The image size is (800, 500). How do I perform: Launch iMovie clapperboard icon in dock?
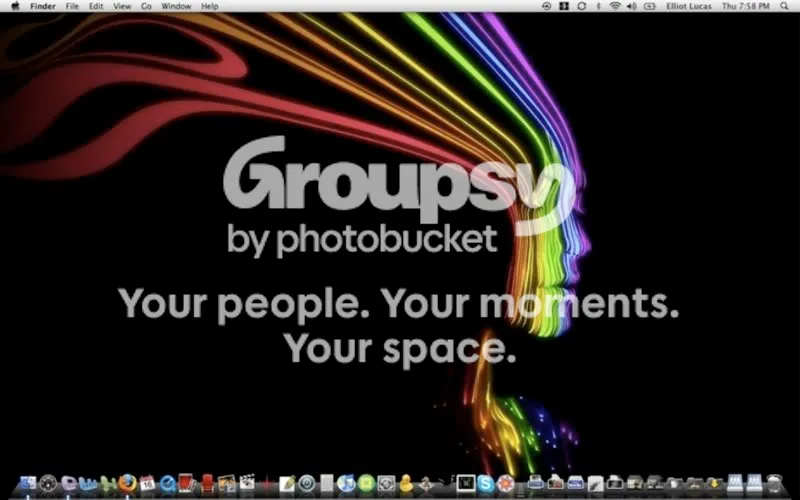click(x=247, y=482)
